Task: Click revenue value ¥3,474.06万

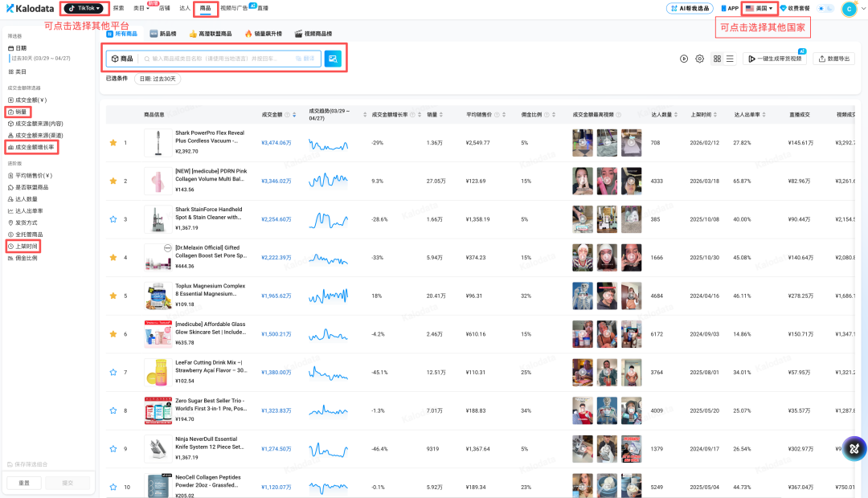Action: [276, 143]
